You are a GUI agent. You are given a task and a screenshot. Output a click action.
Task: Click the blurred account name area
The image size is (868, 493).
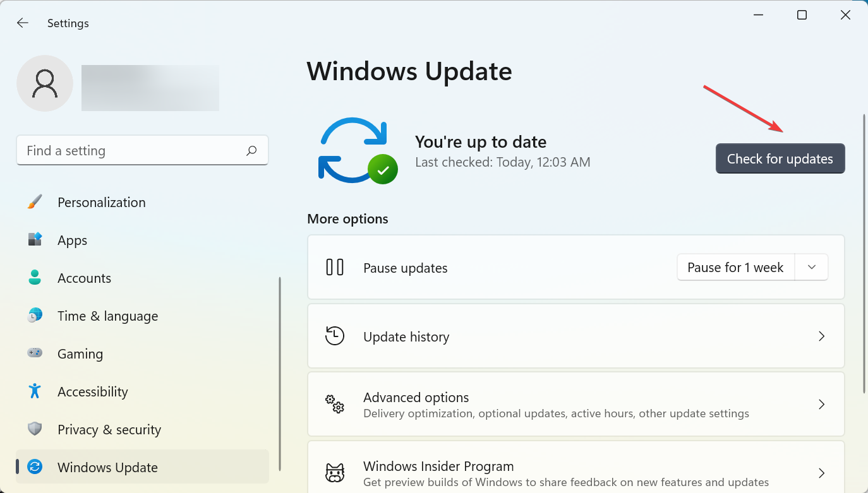[150, 88]
